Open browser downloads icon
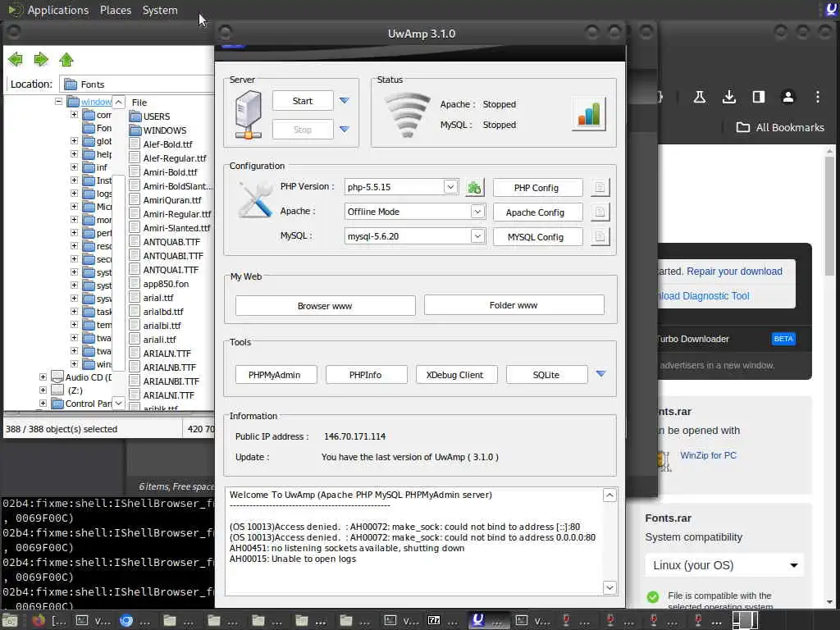Screen dimensions: 840x630 [728, 97]
